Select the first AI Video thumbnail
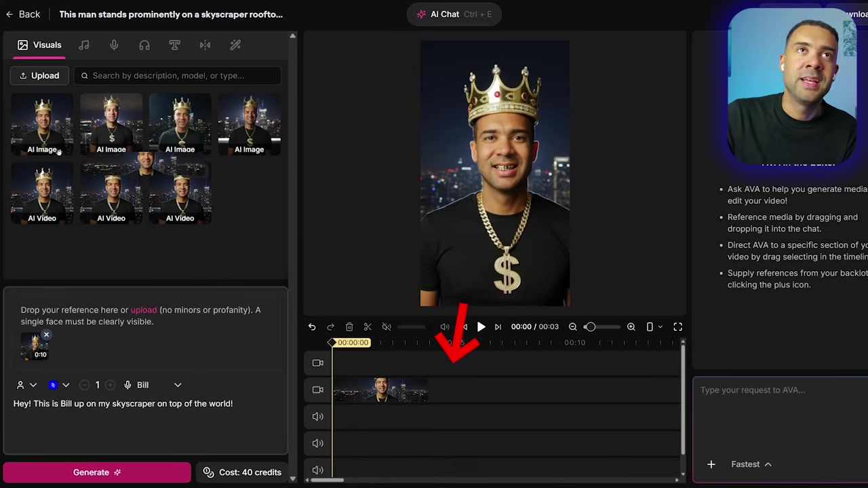Image resolution: width=868 pixels, height=488 pixels. tap(42, 193)
